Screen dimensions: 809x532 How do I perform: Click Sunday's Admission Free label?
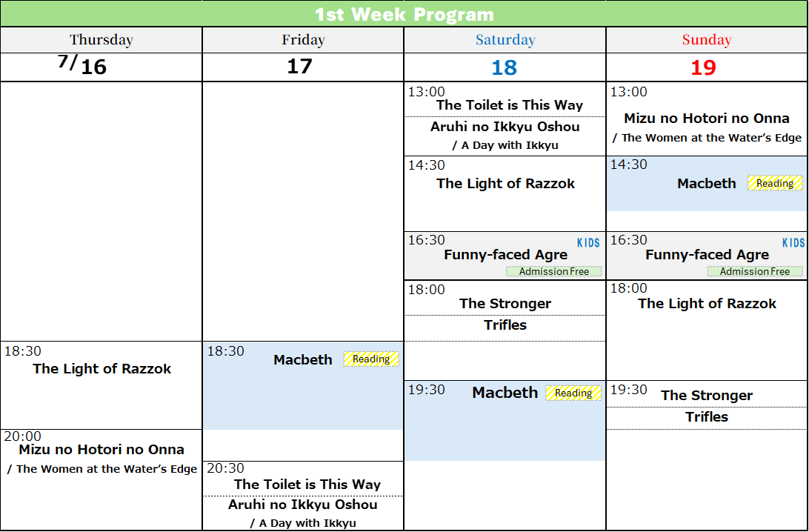(754, 272)
